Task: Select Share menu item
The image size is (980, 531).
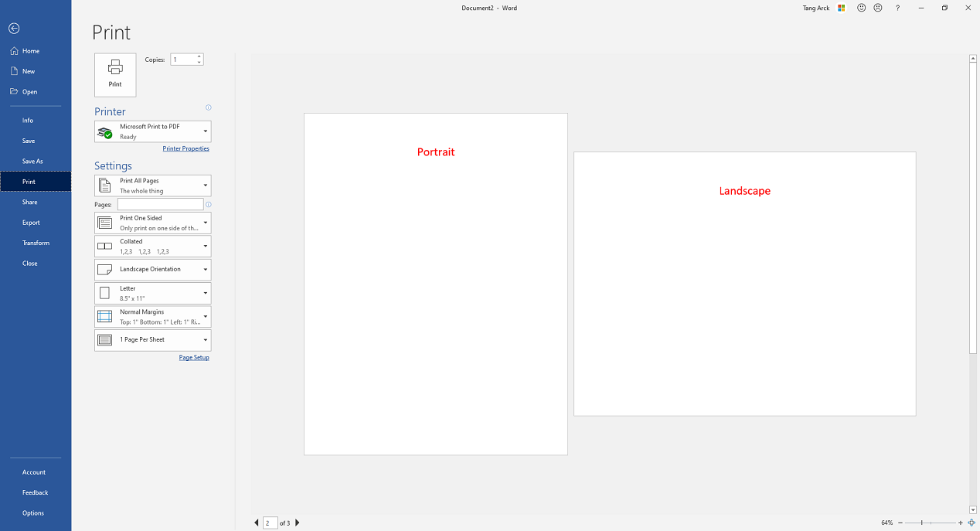Action: (36, 202)
